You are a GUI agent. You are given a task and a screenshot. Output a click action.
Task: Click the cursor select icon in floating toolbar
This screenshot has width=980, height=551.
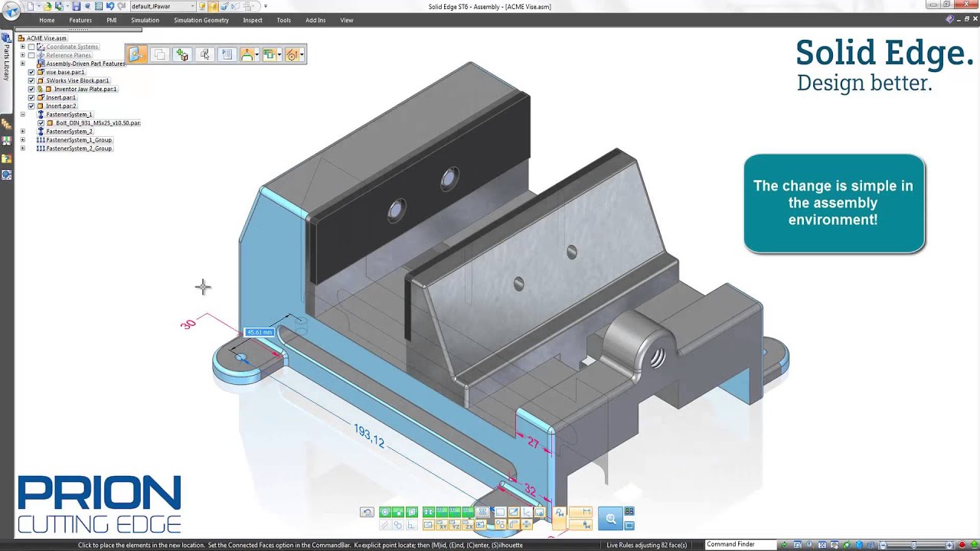click(x=204, y=54)
